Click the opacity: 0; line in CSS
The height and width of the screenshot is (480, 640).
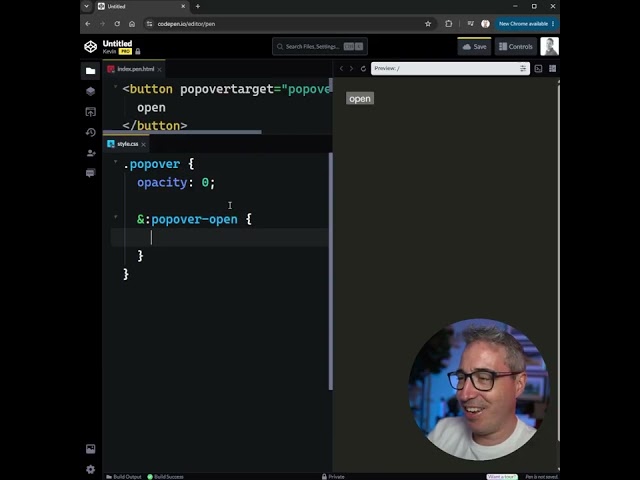point(176,182)
